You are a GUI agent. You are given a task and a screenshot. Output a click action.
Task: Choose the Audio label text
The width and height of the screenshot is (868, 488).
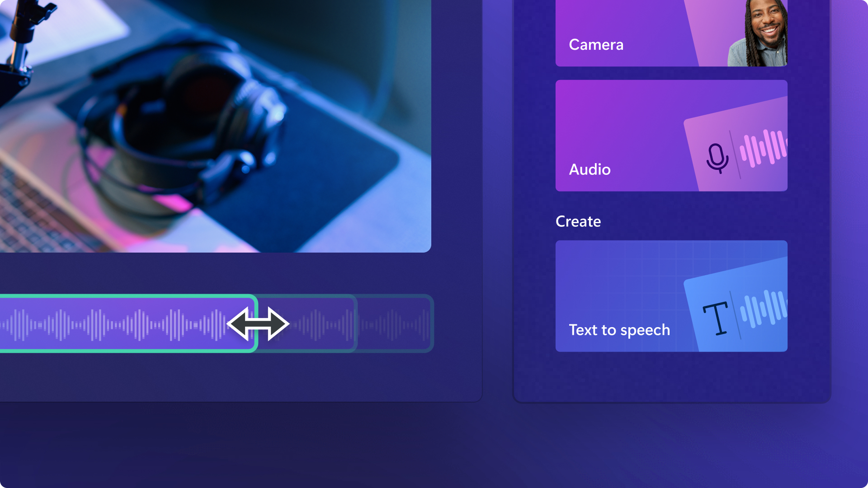coord(590,169)
